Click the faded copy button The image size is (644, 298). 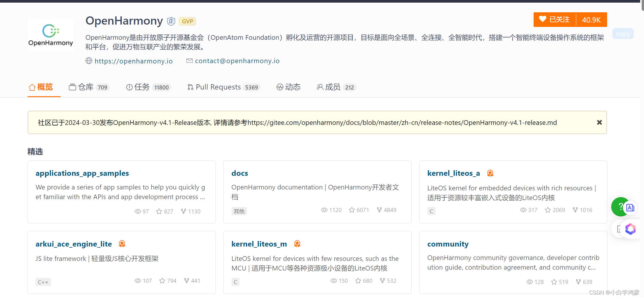coord(623,34)
